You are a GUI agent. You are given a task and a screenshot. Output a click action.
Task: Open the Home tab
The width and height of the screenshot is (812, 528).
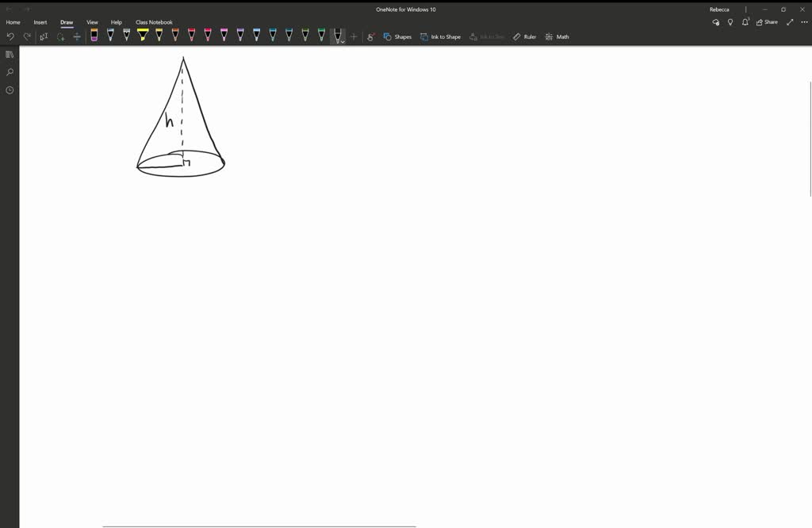click(x=13, y=22)
